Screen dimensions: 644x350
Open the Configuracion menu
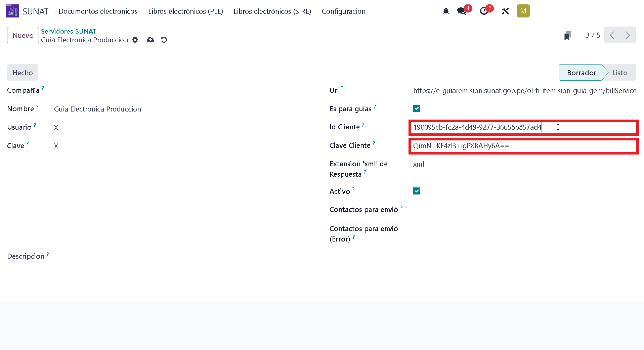point(344,11)
